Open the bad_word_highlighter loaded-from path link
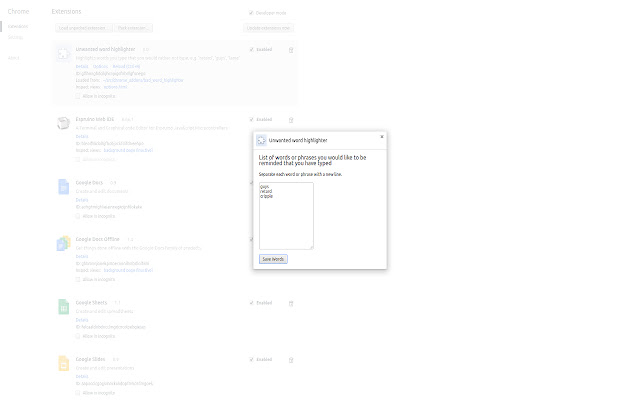640x400 pixels. click(x=143, y=80)
